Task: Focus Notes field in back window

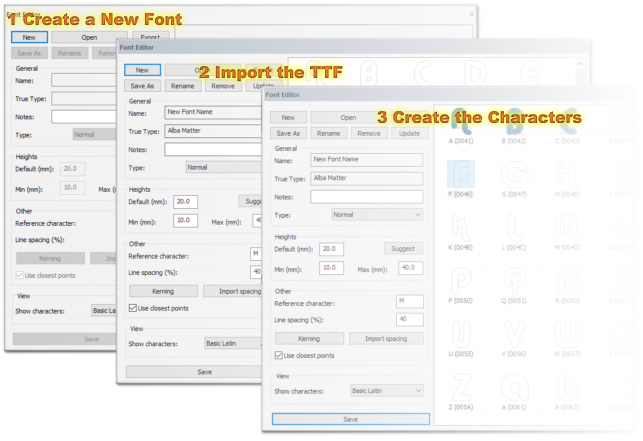Action: [x=84, y=117]
